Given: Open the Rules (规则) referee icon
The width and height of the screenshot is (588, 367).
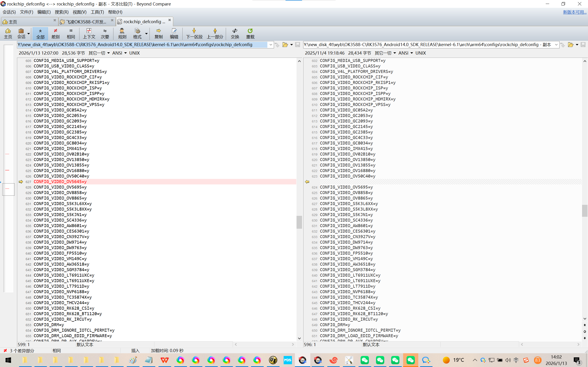Looking at the screenshot, I should (122, 31).
